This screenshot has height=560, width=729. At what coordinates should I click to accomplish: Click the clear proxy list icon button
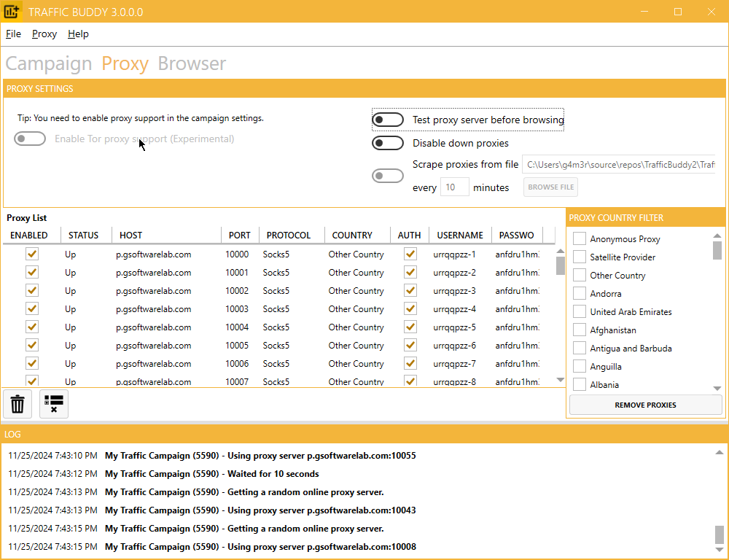click(x=54, y=404)
